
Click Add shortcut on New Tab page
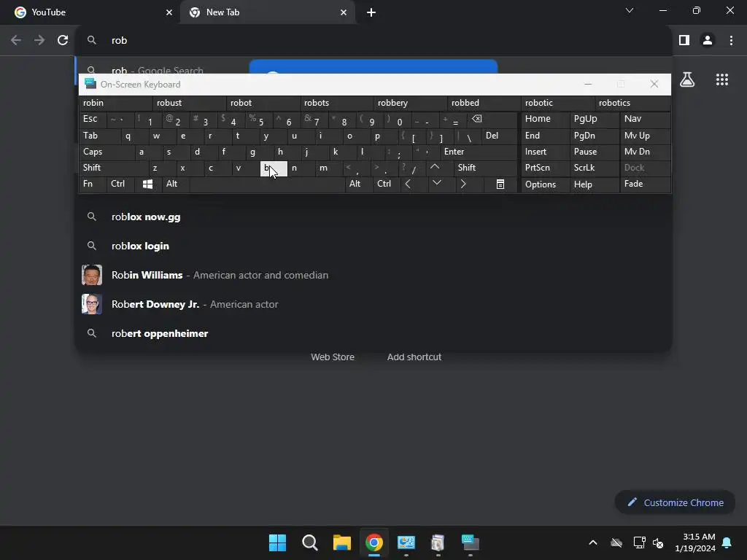point(414,357)
